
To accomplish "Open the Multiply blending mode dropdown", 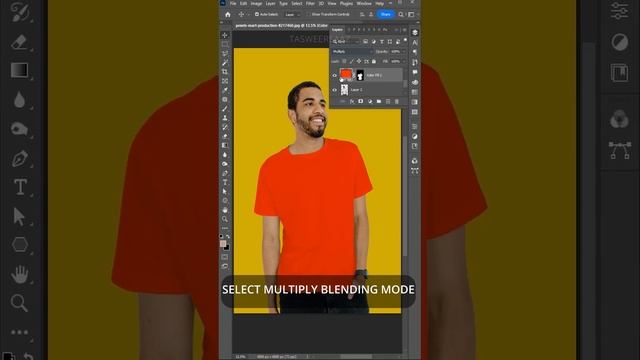I will click(352, 52).
